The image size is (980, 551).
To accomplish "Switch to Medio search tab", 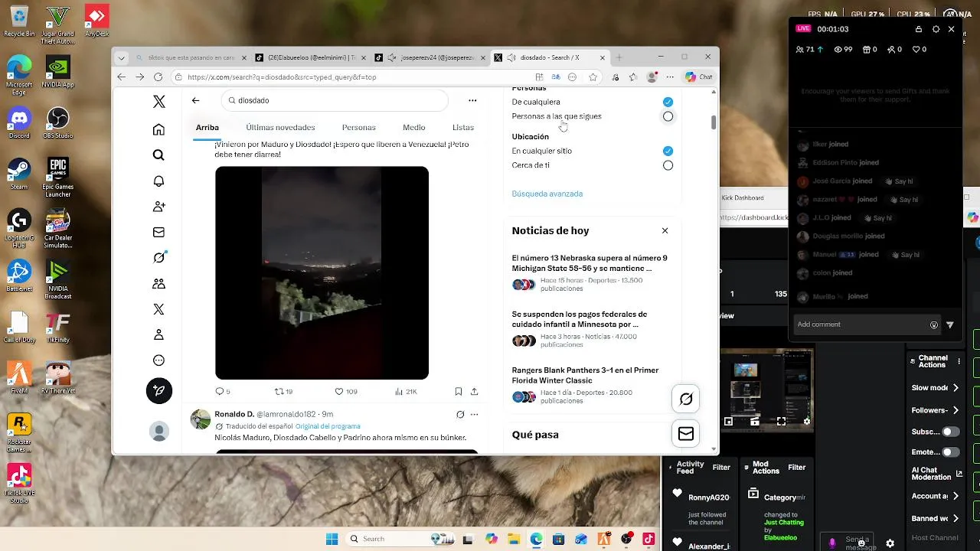I will (414, 127).
